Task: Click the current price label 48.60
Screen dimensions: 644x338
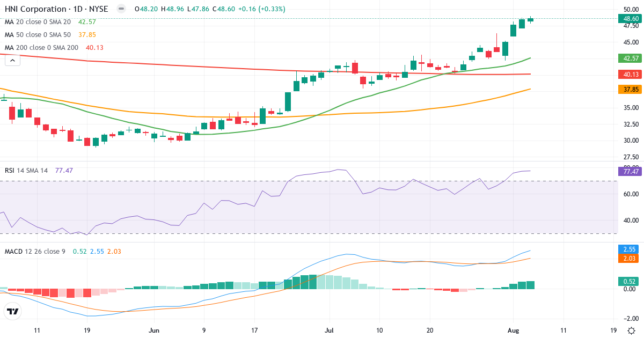Action: pyautogui.click(x=630, y=18)
